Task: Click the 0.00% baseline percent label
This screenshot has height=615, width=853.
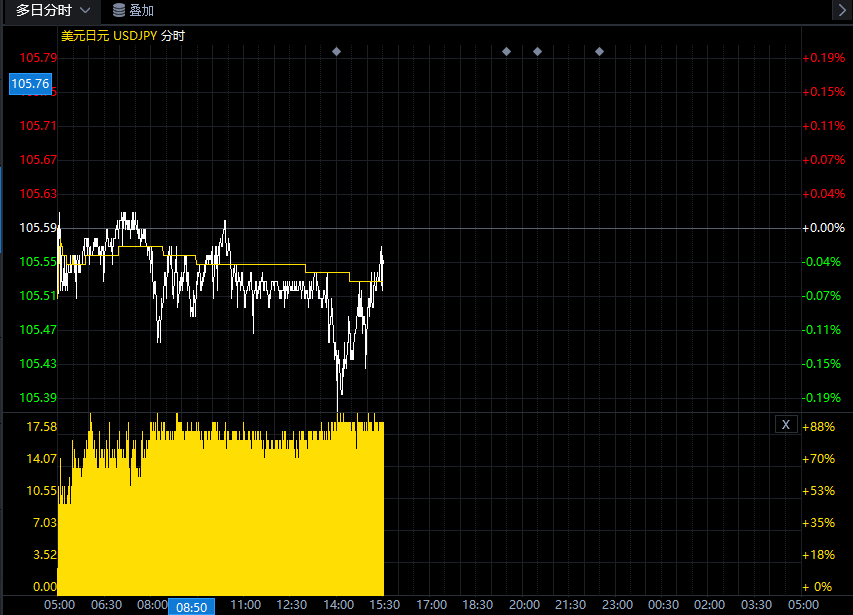Action: (x=824, y=228)
